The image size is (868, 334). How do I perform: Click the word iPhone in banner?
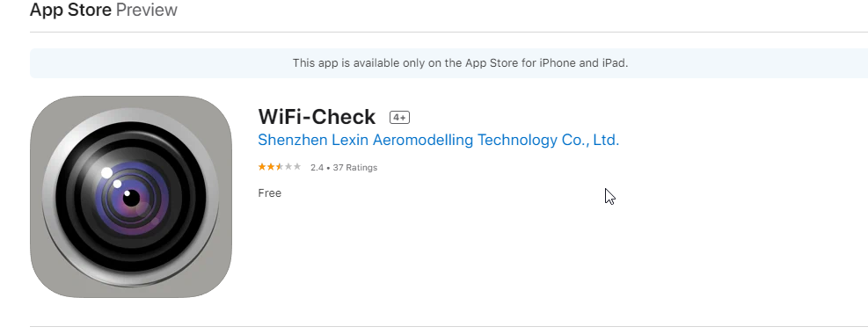pyautogui.click(x=556, y=63)
